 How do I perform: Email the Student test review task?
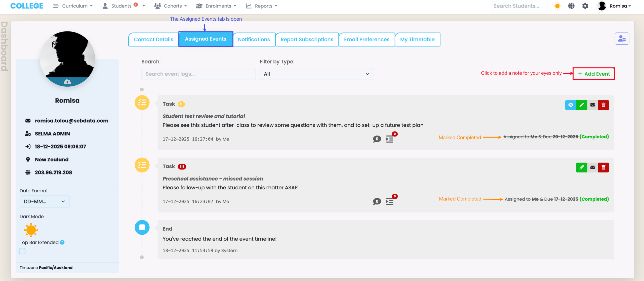tap(592, 105)
